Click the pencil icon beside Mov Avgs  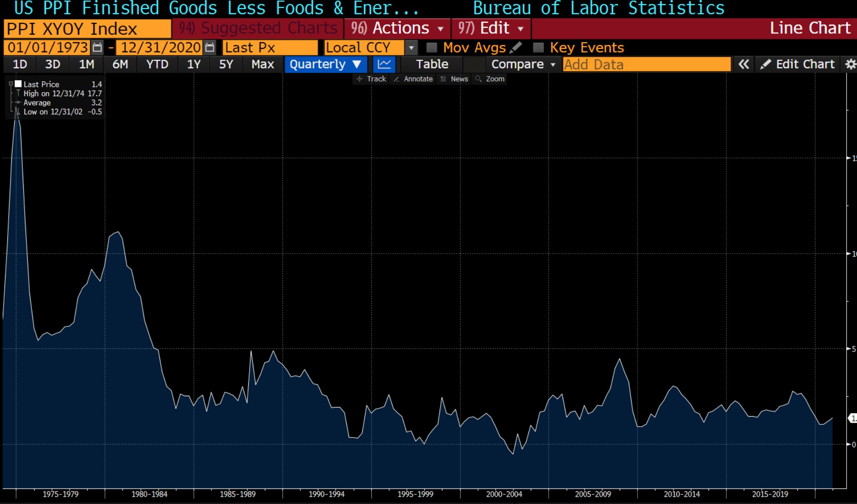coord(516,47)
